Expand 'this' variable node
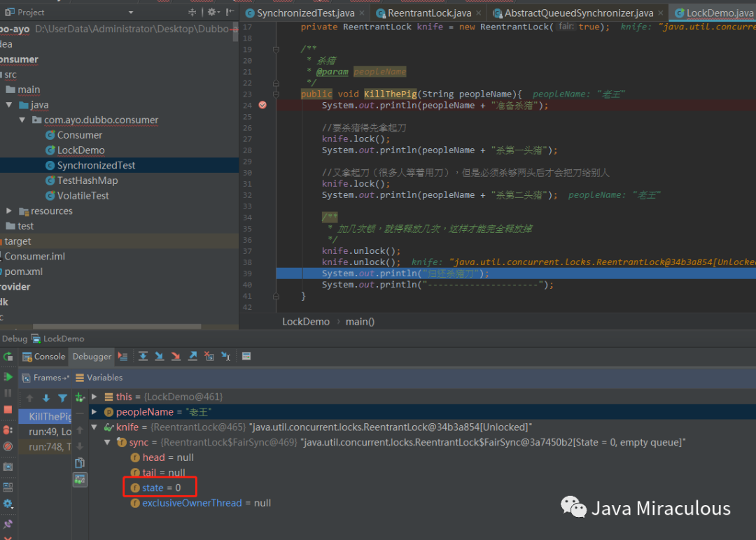 (94, 397)
